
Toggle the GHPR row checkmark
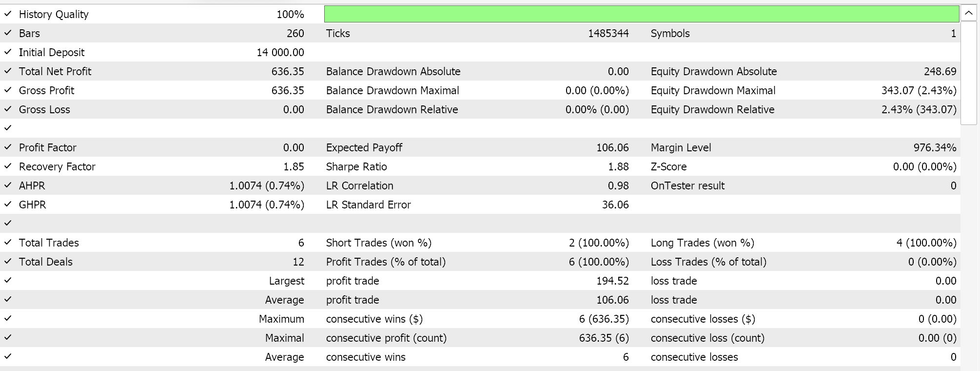tap(8, 205)
